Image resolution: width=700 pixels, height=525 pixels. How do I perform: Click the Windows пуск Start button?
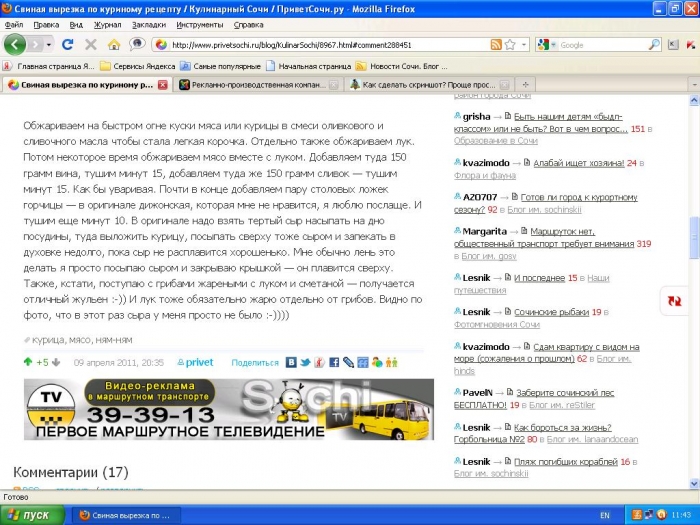[x=30, y=515]
